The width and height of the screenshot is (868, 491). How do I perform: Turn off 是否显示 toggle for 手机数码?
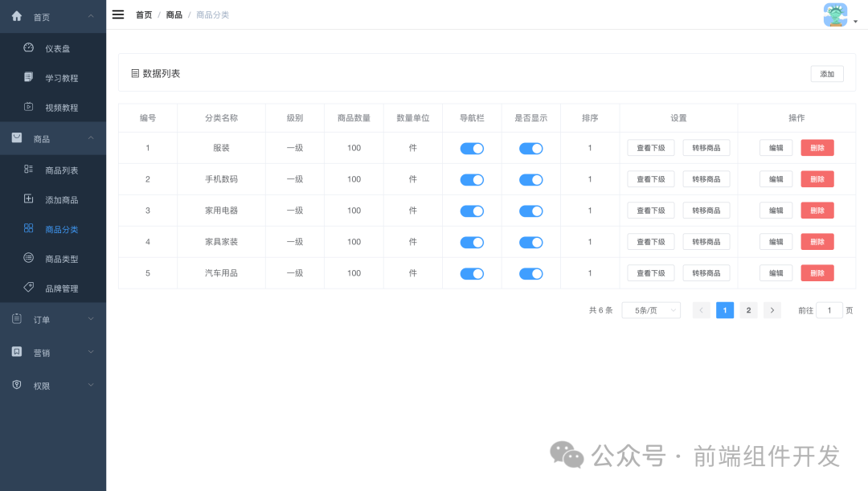point(530,179)
